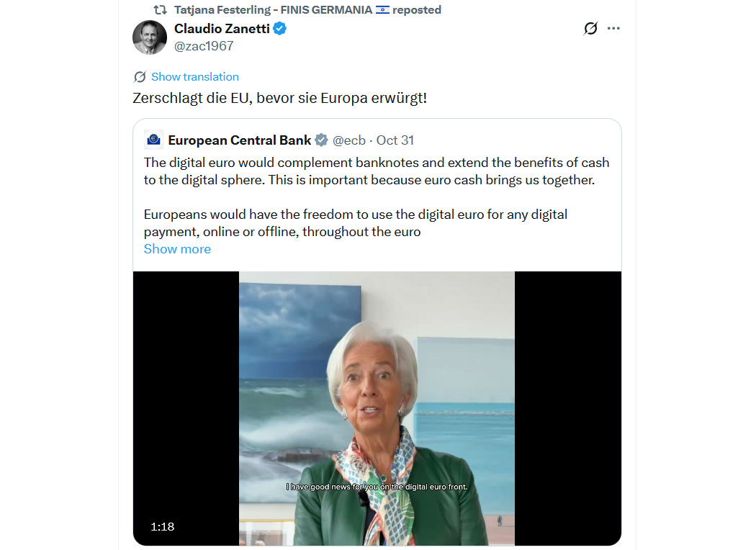Click the @zac1967 handle
Viewport: 756px width, 550px height.
click(x=204, y=46)
